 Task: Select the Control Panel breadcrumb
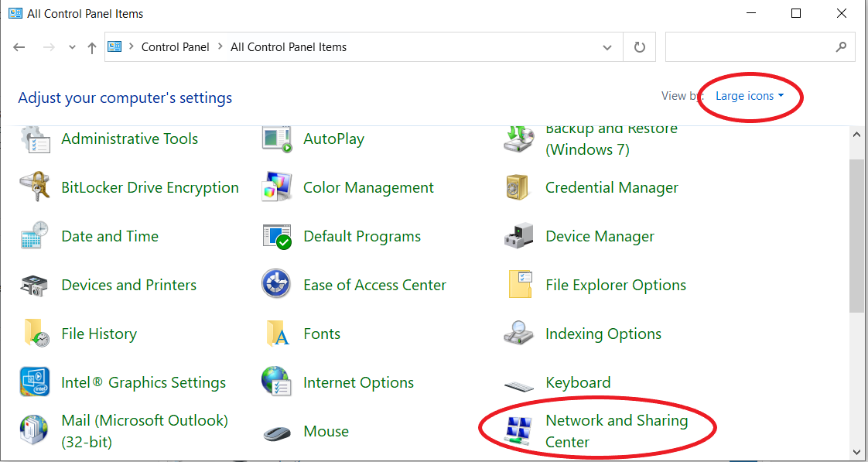coord(176,47)
